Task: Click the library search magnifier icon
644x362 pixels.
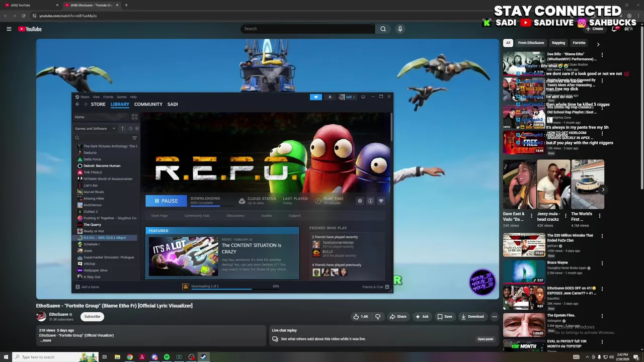Action: pos(77,138)
